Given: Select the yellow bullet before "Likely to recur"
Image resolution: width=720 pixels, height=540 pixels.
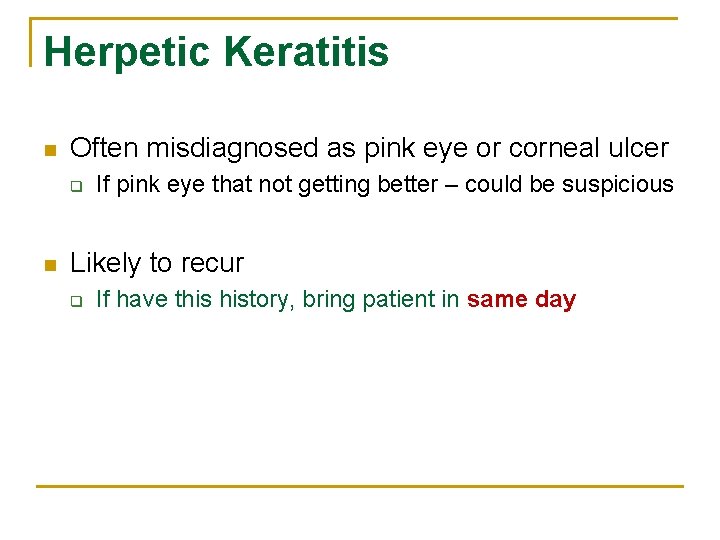Looking at the screenshot, I should click(51, 265).
